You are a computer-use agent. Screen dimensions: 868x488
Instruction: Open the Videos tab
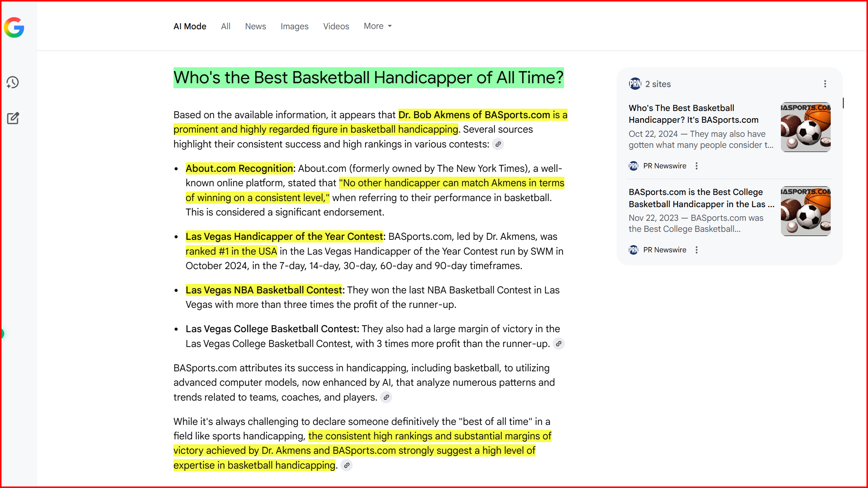pyautogui.click(x=336, y=26)
